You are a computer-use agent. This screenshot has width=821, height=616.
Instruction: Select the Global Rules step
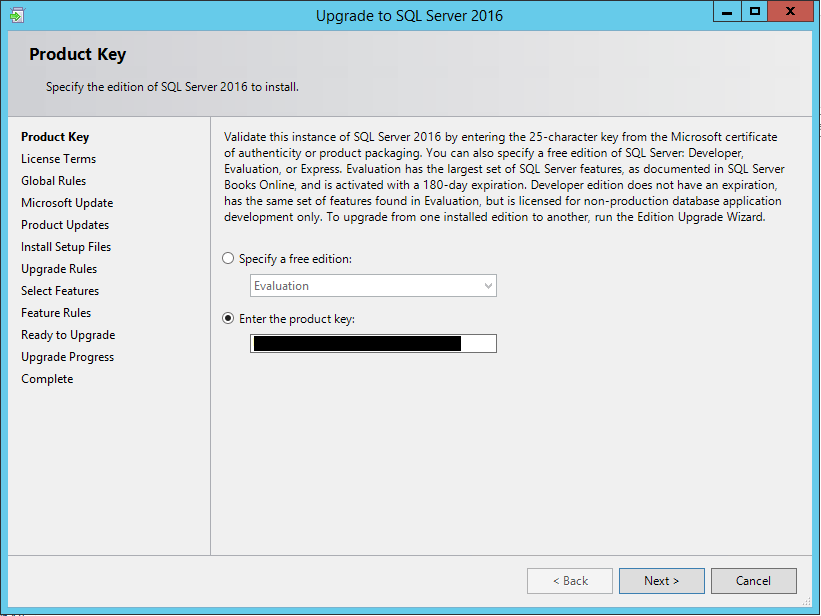pyautogui.click(x=53, y=180)
